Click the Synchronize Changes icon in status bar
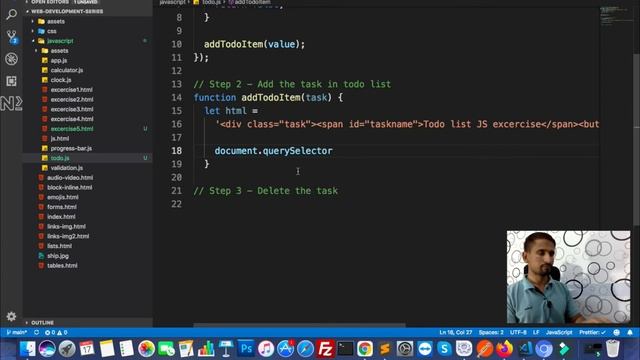Image resolution: width=640 pixels, height=360 pixels. pos(36,332)
